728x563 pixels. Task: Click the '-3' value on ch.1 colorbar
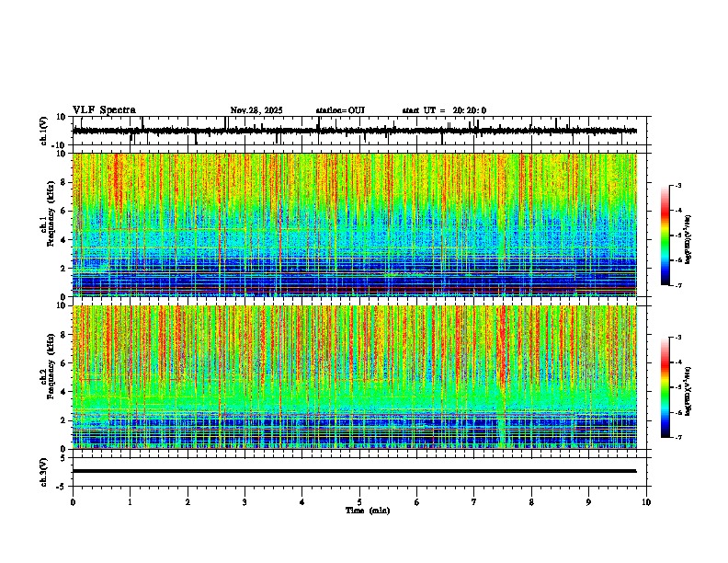click(x=677, y=186)
